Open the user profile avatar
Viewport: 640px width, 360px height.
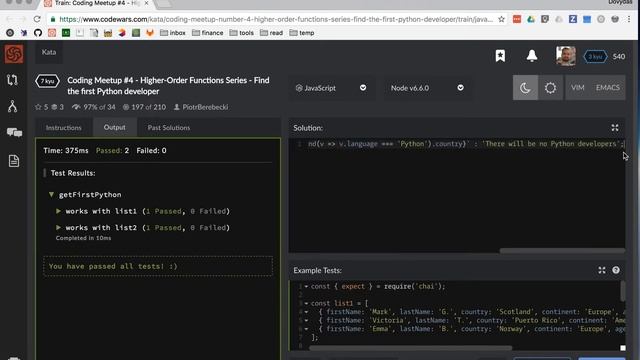(566, 56)
